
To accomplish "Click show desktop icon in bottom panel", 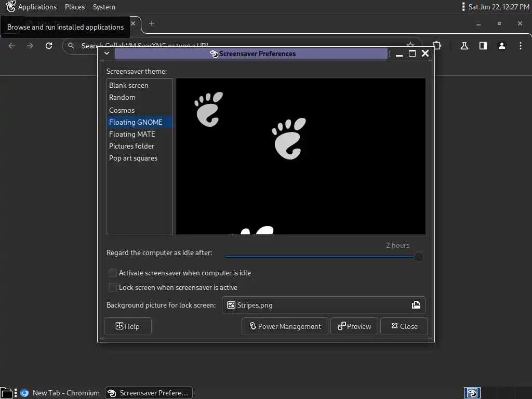I will tap(6, 393).
